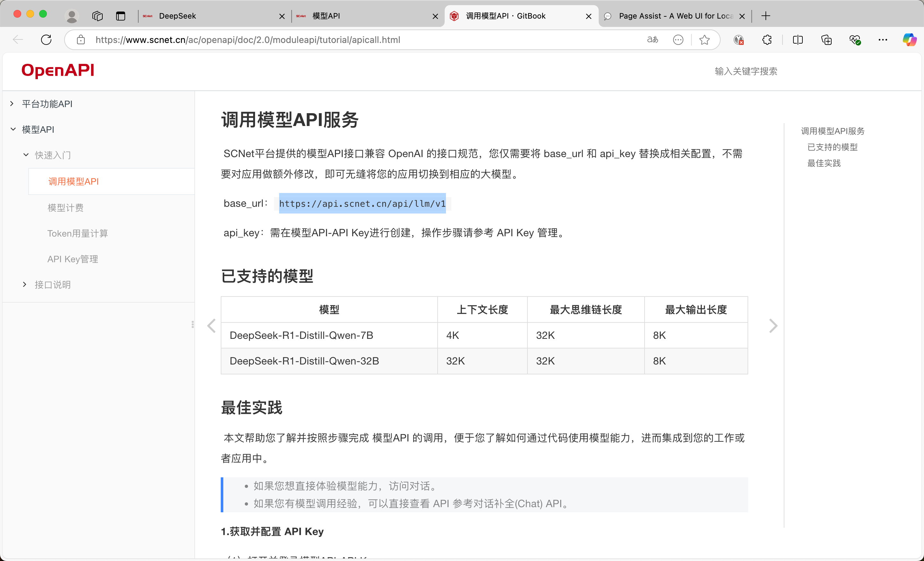Click the address bar more-options circle icon

678,40
